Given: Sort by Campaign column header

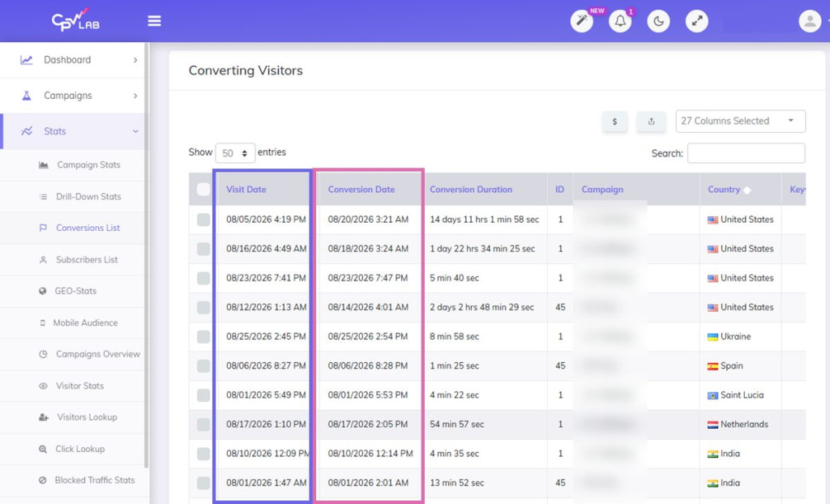Looking at the screenshot, I should [602, 189].
